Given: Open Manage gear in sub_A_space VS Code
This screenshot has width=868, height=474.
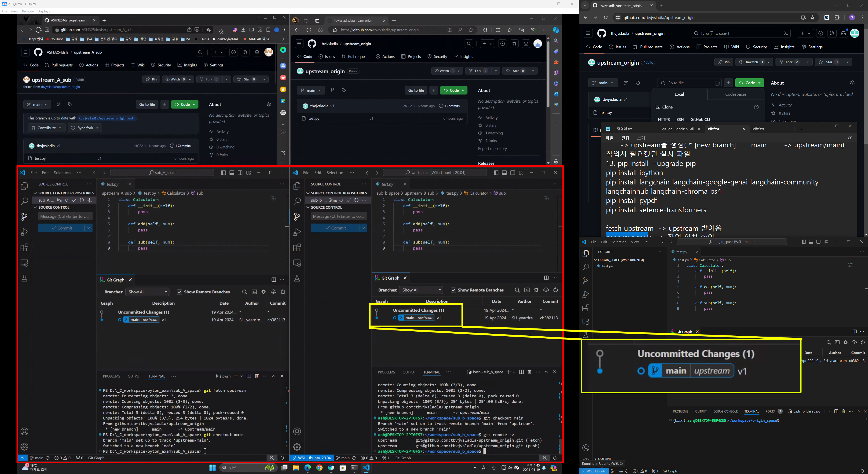Looking at the screenshot, I should [x=24, y=447].
